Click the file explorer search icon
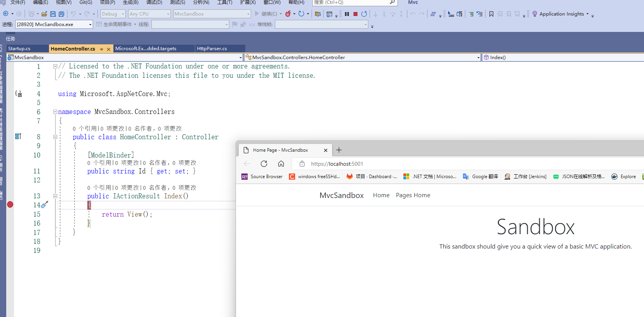 click(x=318, y=14)
